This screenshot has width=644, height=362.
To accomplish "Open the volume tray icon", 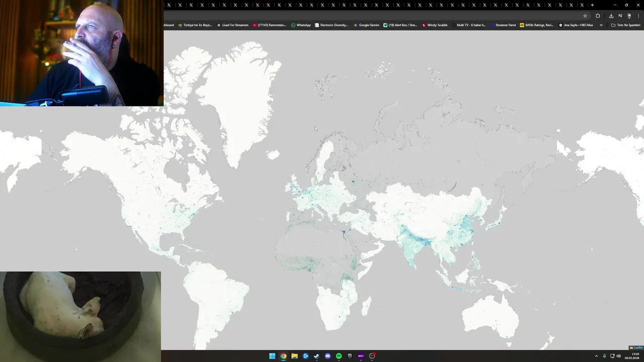I will [x=618, y=356].
